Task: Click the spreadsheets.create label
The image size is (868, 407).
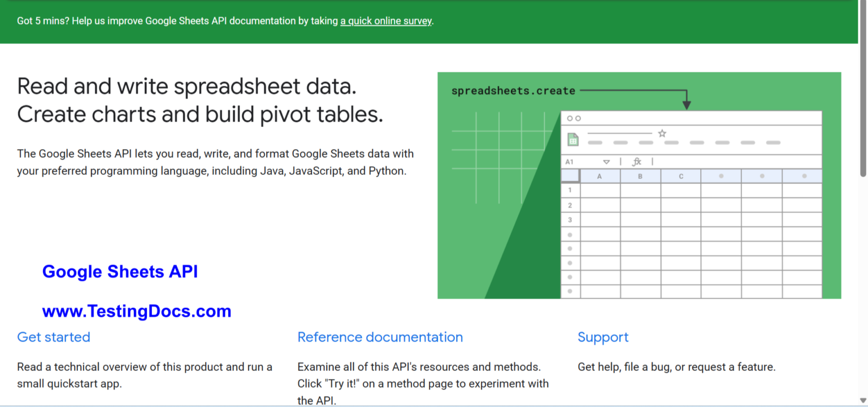Action: click(513, 90)
